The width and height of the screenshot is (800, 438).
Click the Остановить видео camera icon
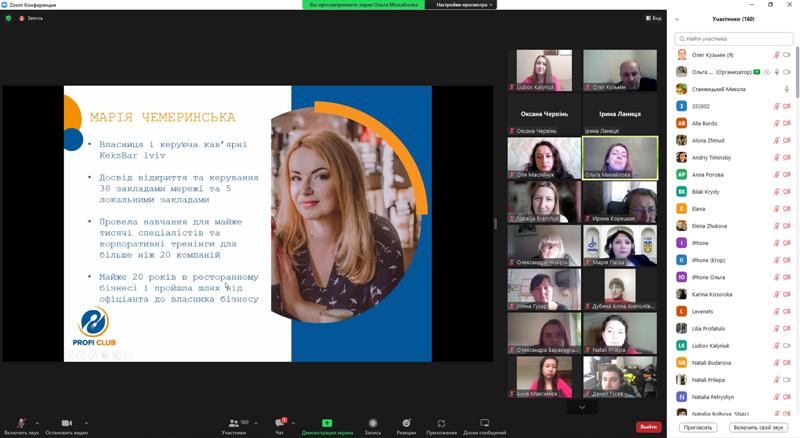tap(67, 423)
